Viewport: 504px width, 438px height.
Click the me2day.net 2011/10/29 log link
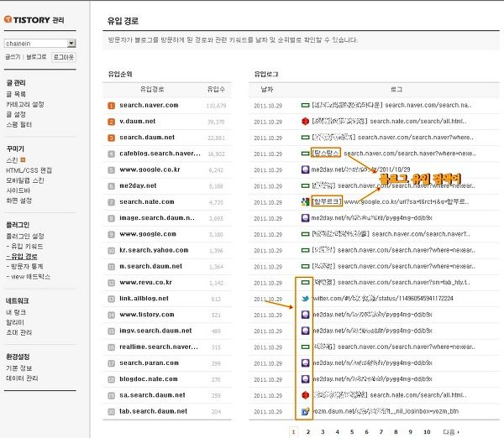[360, 169]
